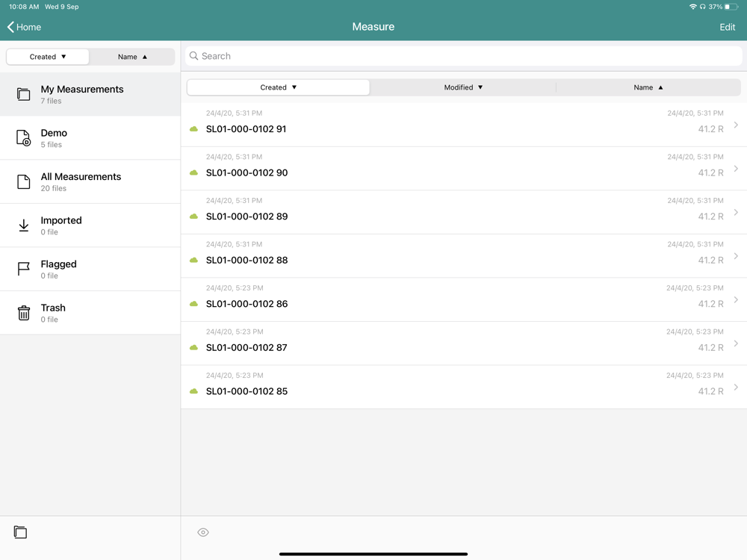
Task: Open file SL01-000-0102 89
Action: 464,212
